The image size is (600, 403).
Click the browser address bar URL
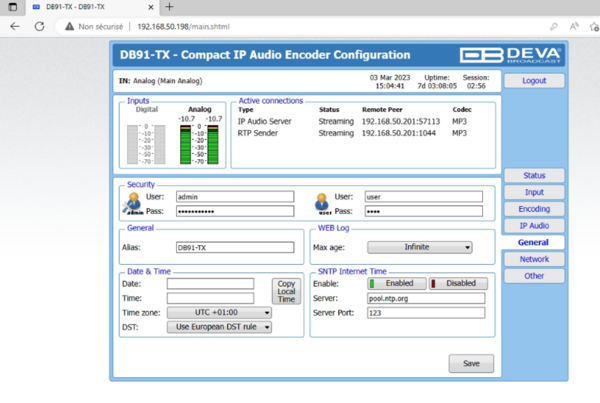pos(183,26)
